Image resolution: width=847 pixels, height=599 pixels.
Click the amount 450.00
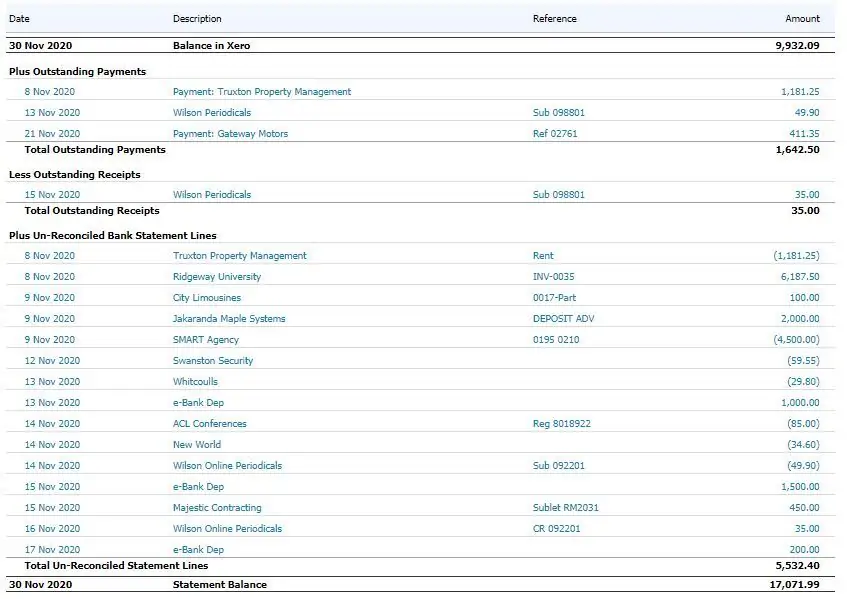(804, 508)
